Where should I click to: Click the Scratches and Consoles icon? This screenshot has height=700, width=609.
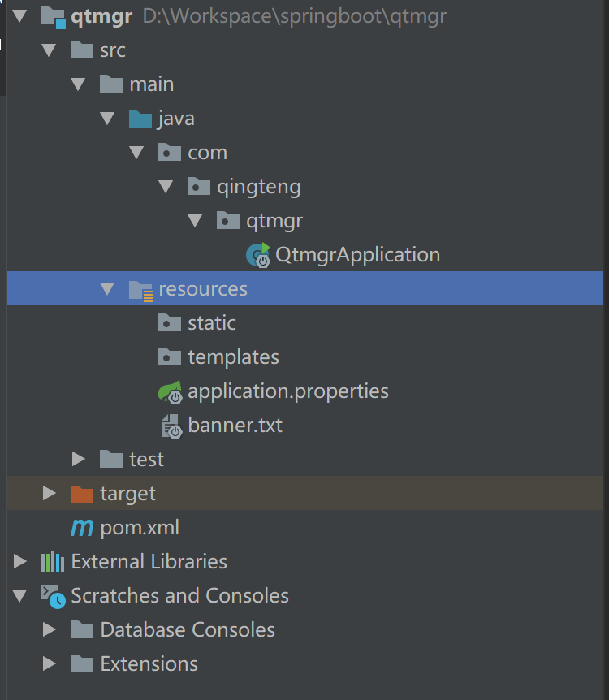pyautogui.click(x=50, y=595)
